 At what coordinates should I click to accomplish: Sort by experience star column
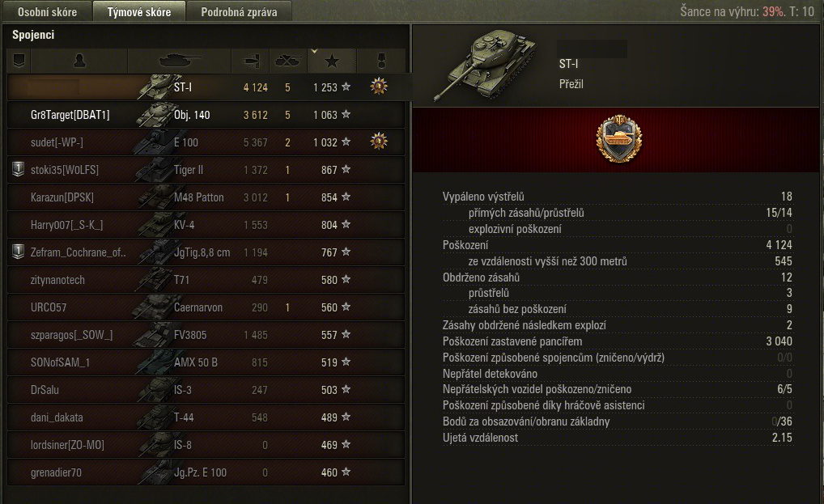click(332, 61)
